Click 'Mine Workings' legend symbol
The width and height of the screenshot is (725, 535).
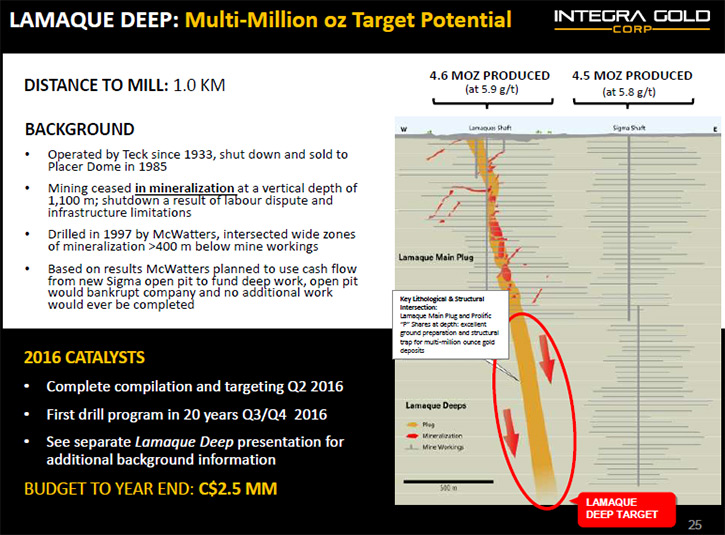[412, 447]
